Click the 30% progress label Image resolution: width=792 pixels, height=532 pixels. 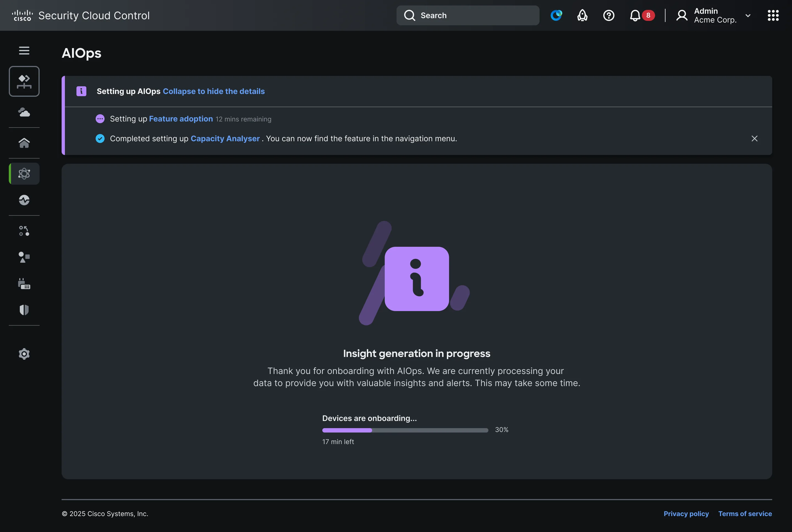(x=502, y=430)
